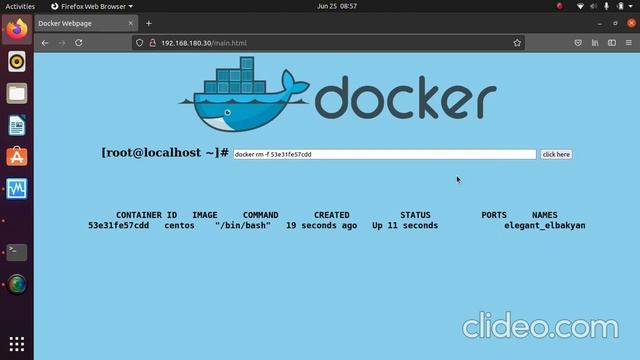
Task: Click the CREATED column header
Action: [331, 215]
